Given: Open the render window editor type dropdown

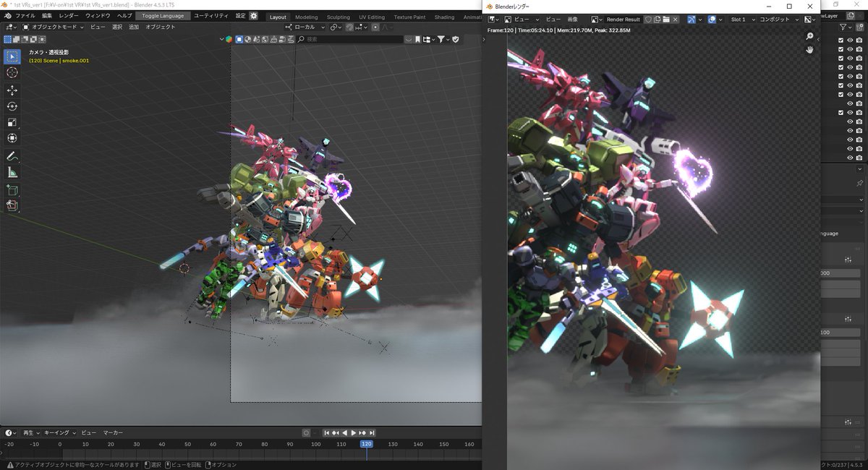Looking at the screenshot, I should [x=494, y=20].
